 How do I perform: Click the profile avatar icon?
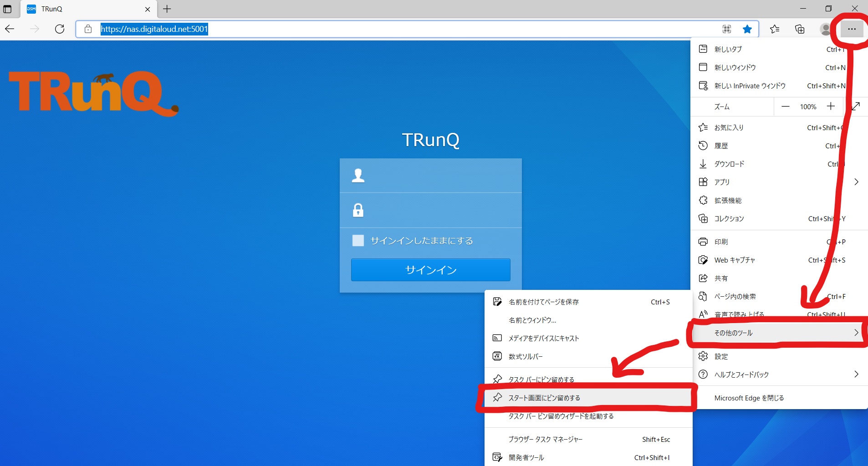825,29
